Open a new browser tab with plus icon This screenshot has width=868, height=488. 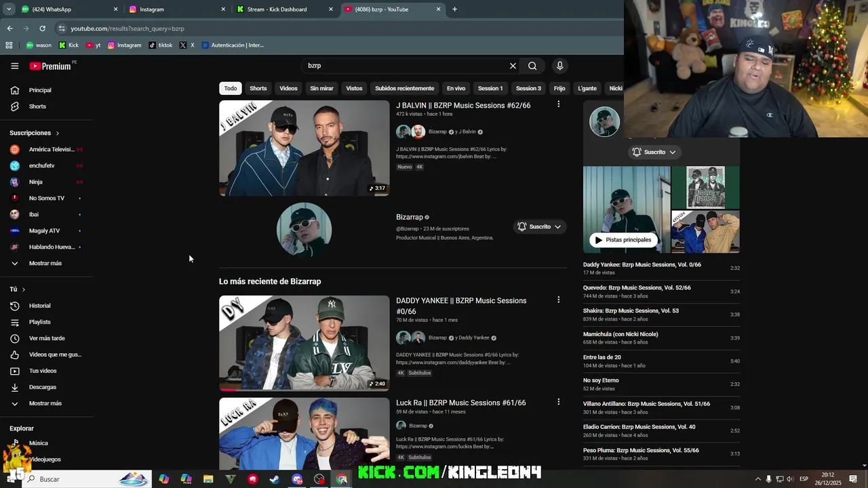454,9
